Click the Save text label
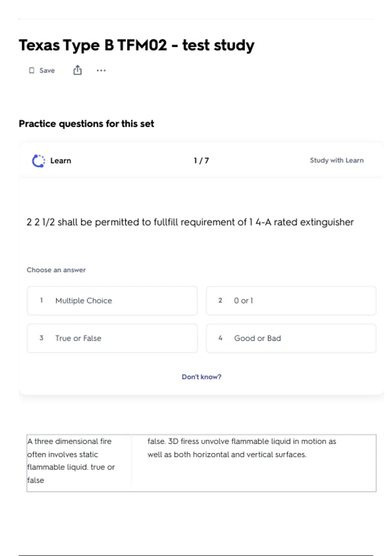Viewport: 392px width, 556px height. [47, 71]
